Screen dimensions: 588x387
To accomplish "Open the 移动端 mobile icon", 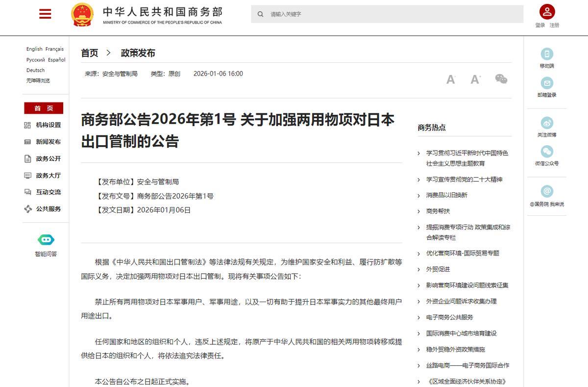I will (547, 54).
